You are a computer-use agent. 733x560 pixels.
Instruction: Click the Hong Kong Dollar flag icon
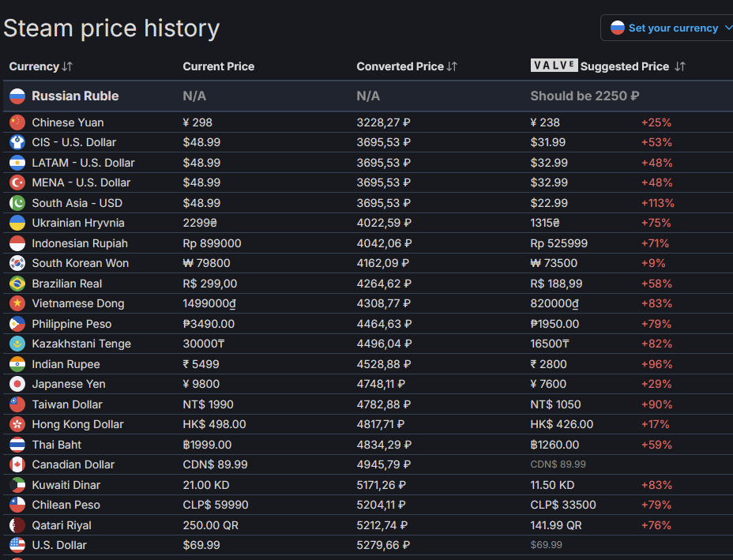[x=17, y=424]
